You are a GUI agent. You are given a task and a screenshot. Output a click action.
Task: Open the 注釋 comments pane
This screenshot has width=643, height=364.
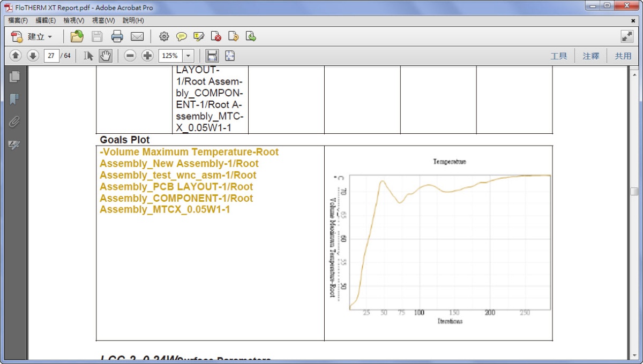pos(590,55)
